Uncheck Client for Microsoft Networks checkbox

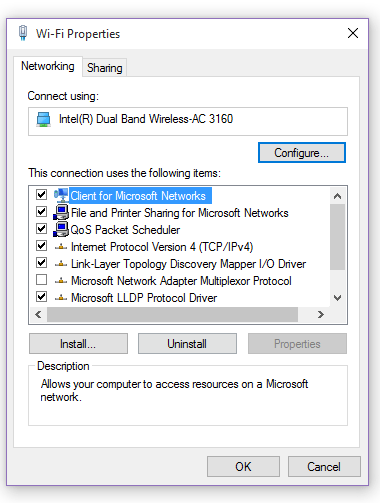(41, 194)
